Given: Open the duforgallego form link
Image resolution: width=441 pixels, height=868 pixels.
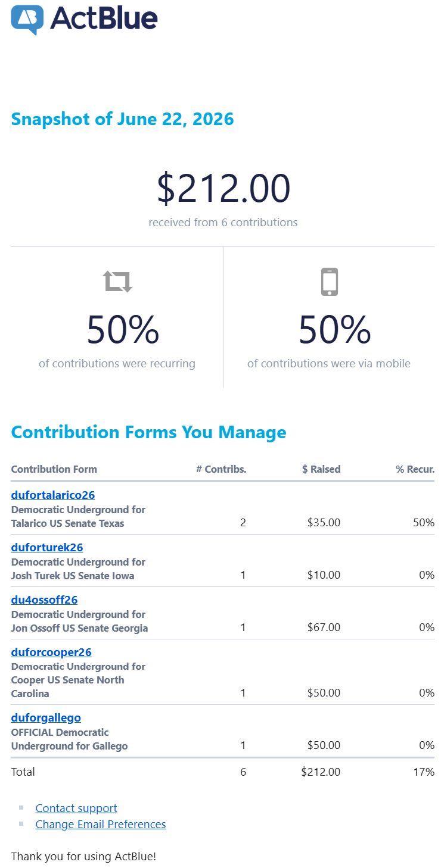Looking at the screenshot, I should pos(46,717).
